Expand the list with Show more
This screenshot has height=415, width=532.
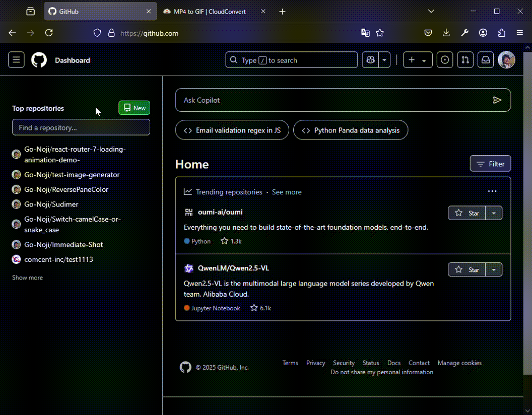[x=28, y=278]
